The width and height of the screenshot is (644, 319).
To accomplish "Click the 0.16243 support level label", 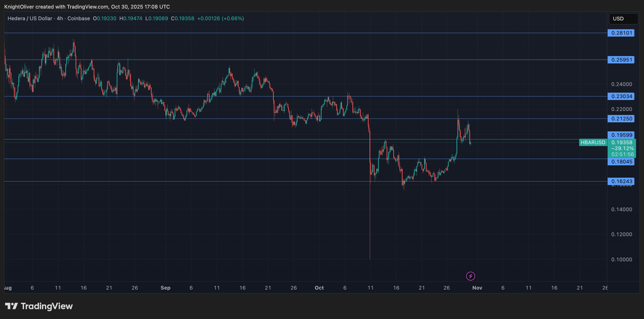I will 621,181.
